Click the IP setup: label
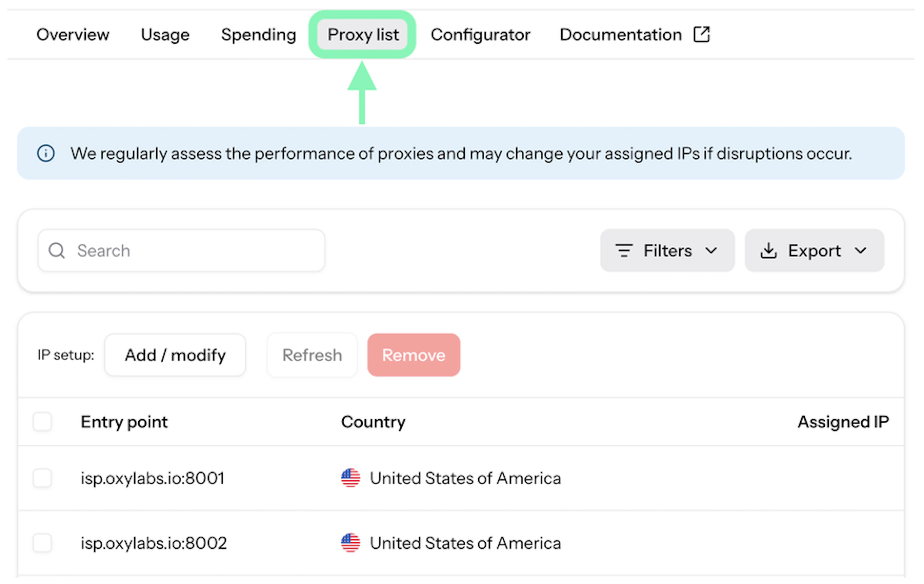 (66, 355)
